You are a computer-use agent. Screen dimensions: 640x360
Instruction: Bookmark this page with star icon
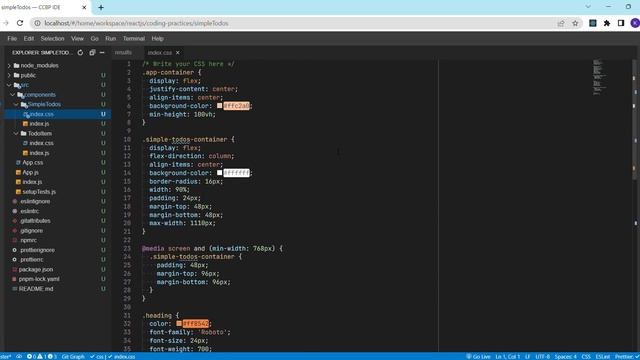(575, 23)
